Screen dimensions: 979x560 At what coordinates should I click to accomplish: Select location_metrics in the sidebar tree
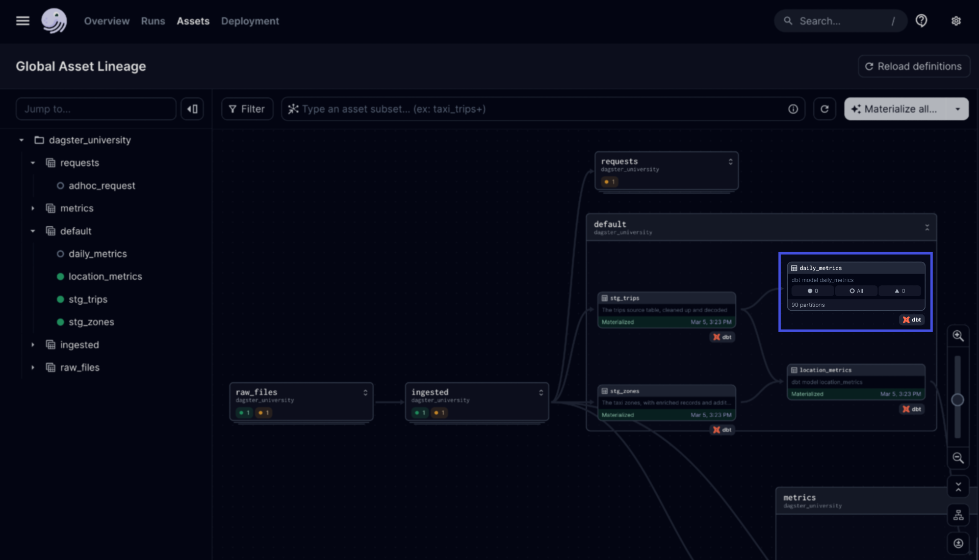[106, 277]
